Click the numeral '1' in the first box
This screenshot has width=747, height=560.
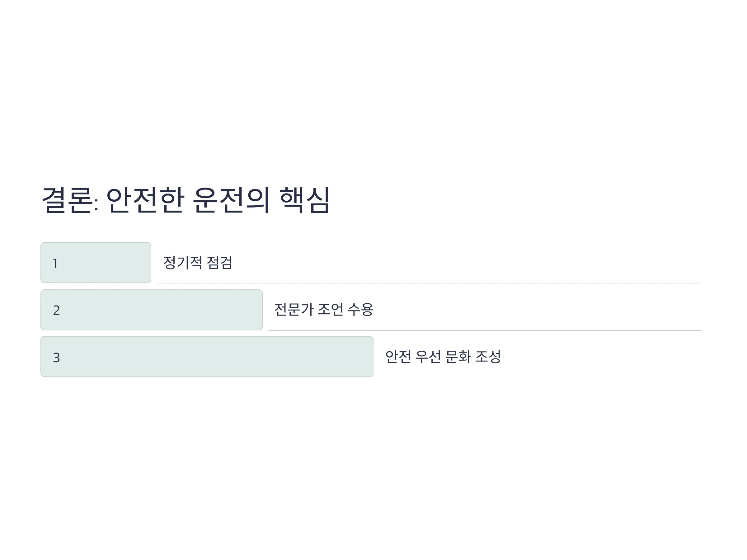tap(55, 264)
